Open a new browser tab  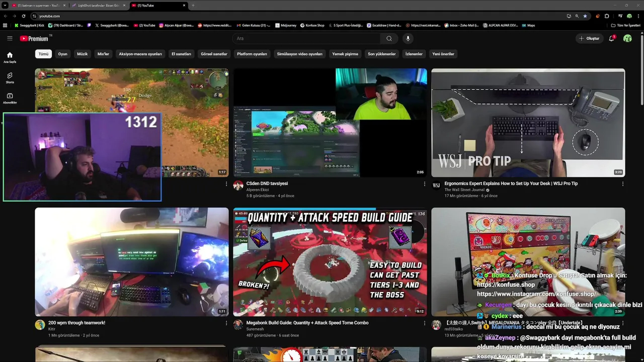pyautogui.click(x=193, y=6)
